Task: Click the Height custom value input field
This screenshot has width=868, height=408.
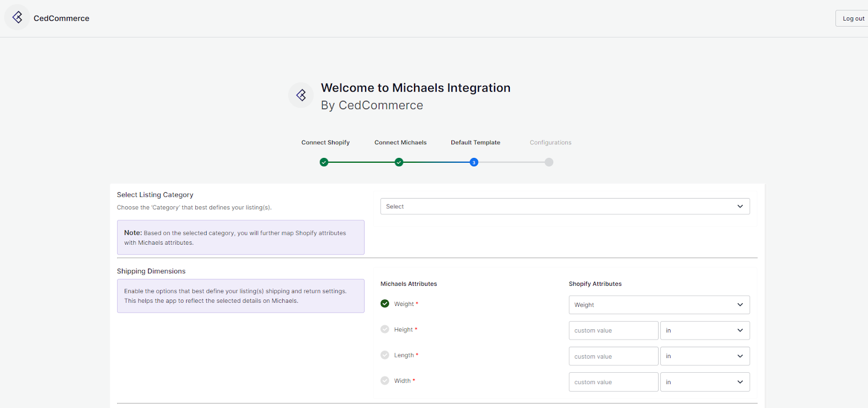Action: [x=613, y=330]
